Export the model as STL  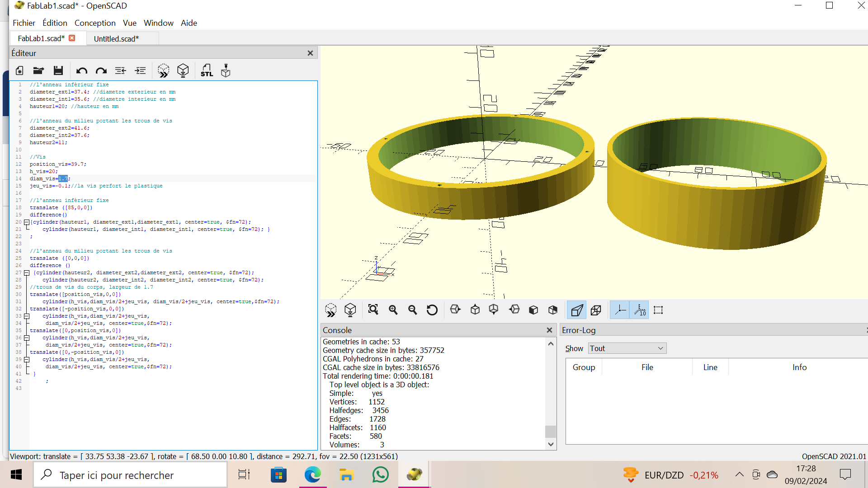tap(207, 70)
